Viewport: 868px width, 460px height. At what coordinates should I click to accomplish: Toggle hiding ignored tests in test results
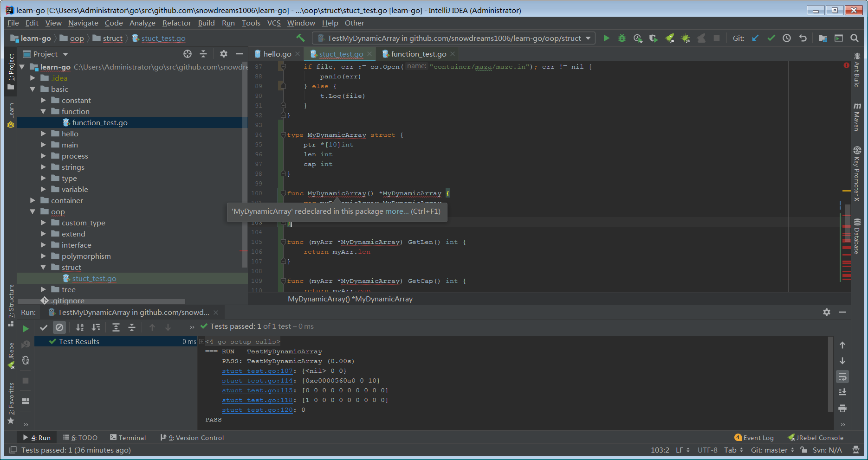click(x=59, y=328)
